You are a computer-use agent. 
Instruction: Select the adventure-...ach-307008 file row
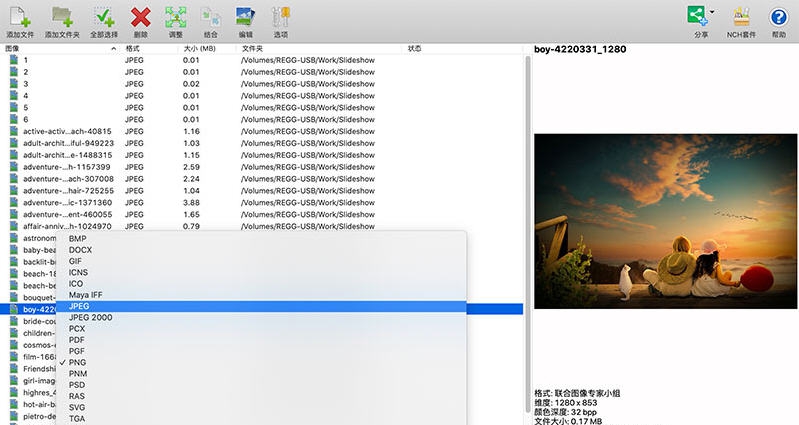pos(261,179)
